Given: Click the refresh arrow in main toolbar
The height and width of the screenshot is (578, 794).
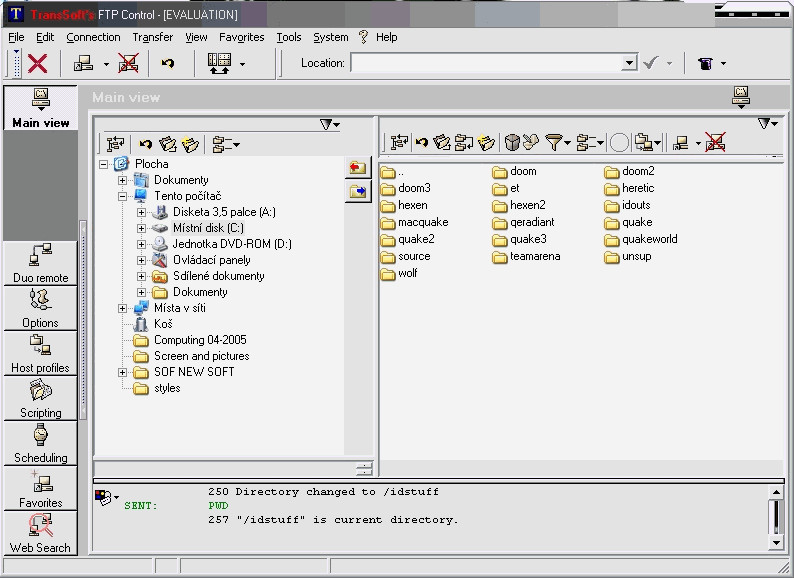Looking at the screenshot, I should pos(168,63).
